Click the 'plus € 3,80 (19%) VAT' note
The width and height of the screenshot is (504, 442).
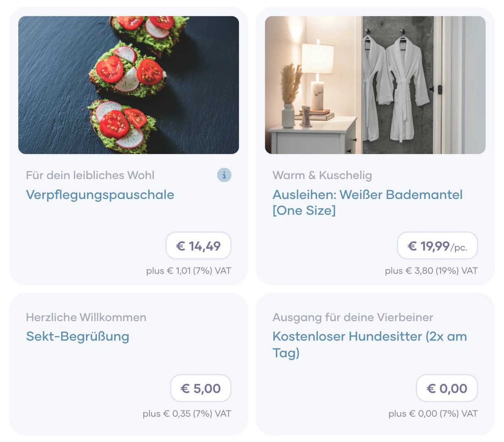[x=431, y=271]
